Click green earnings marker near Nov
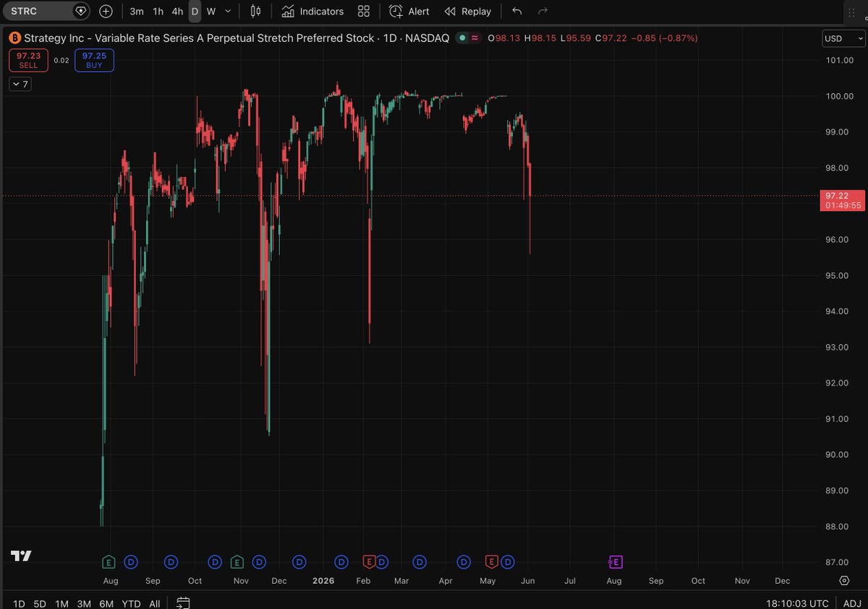The height and width of the screenshot is (609, 868). tap(237, 562)
